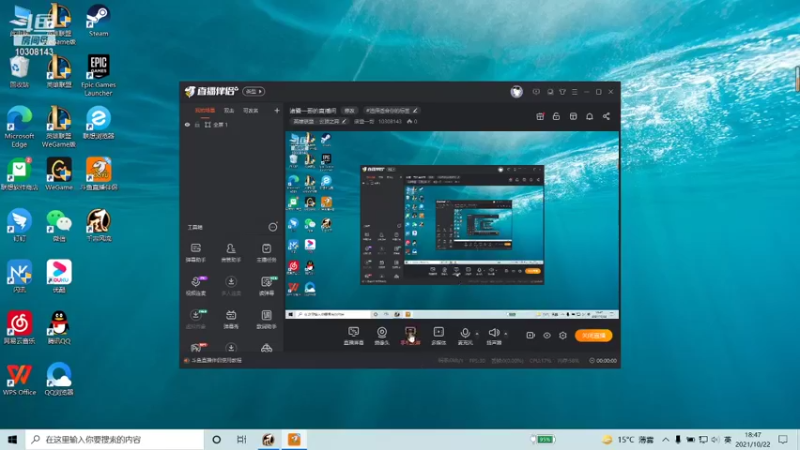Mute the speaker in bottom toolbar
Image resolution: width=800 pixels, height=450 pixels.
pos(493,336)
